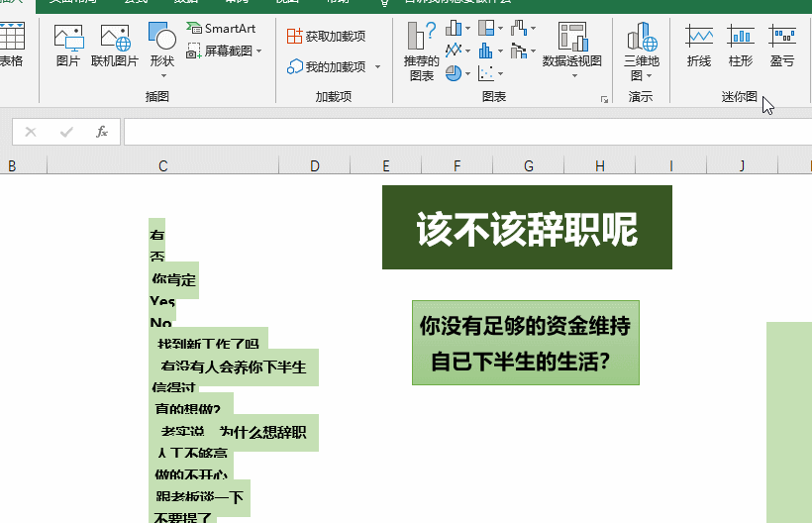Open the 屏幕截图 screenshot menu
Screen dimensions: 812x523
point(224,51)
